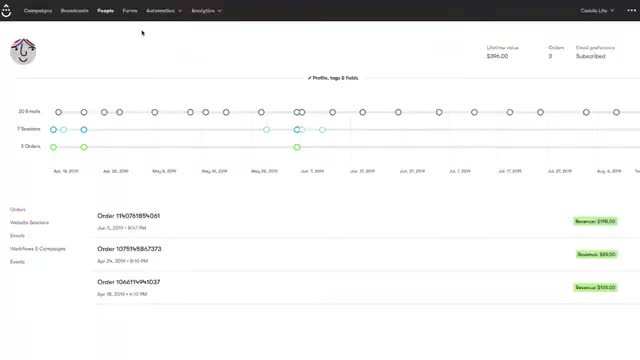Open the Caddis Life account dropdown
The image size is (640, 360).
point(597,11)
